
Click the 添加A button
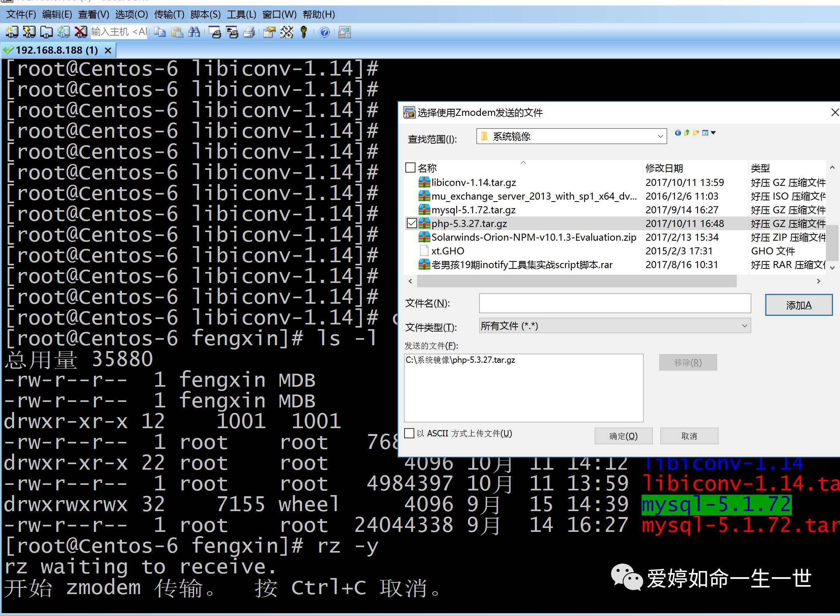[799, 305]
